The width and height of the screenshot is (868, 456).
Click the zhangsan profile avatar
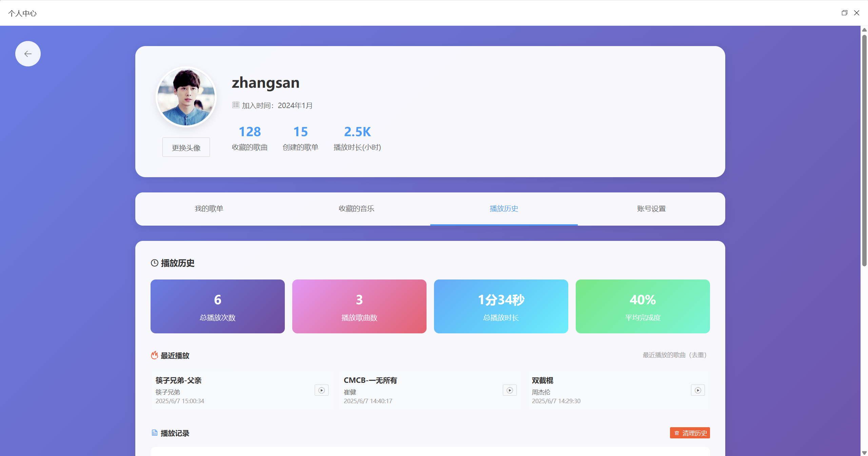[186, 97]
